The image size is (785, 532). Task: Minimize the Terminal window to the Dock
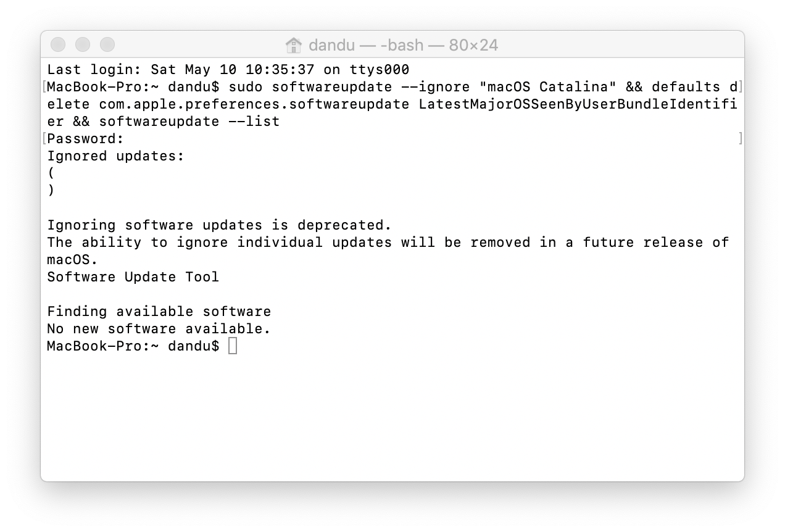[x=83, y=44]
